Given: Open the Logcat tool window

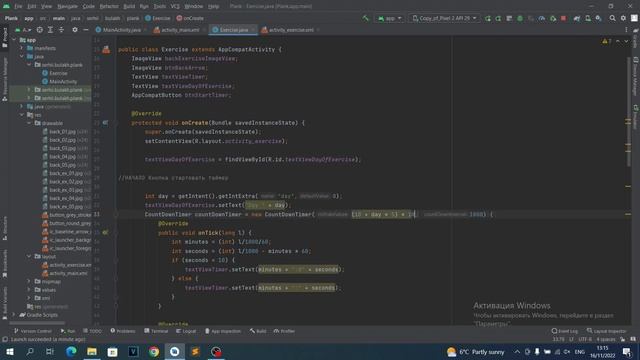Looking at the screenshot, I should 186,331.
